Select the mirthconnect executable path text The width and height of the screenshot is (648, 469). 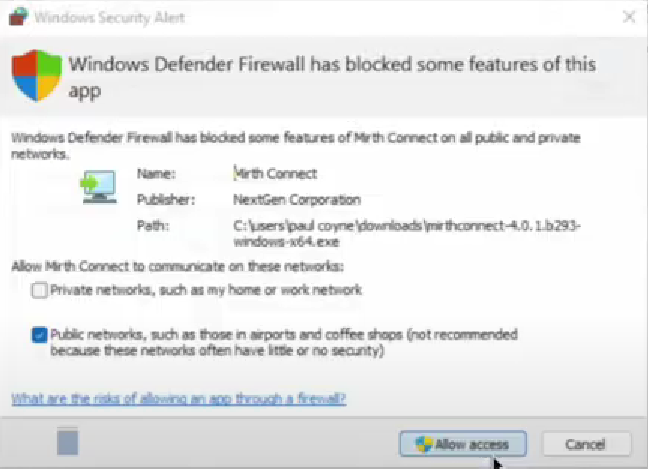[x=407, y=233]
